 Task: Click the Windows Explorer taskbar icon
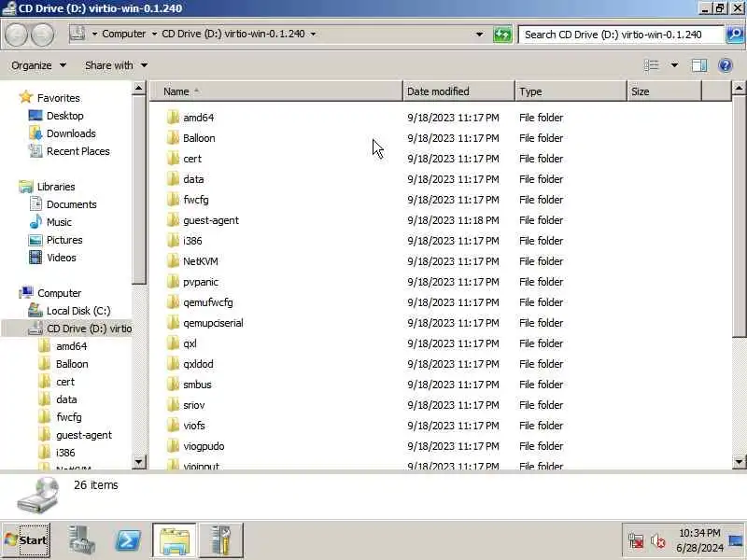tap(175, 540)
